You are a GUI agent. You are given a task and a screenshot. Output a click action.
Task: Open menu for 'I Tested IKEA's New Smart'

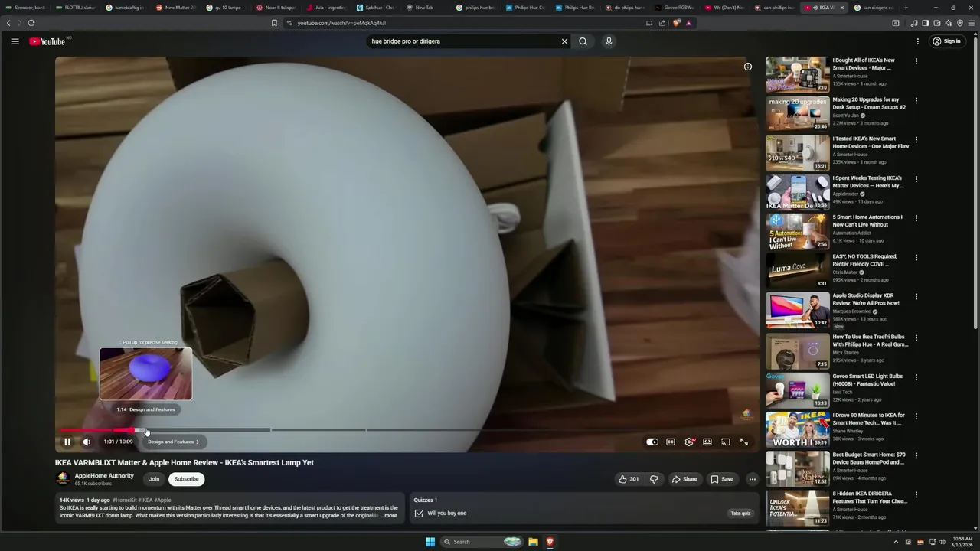point(916,140)
